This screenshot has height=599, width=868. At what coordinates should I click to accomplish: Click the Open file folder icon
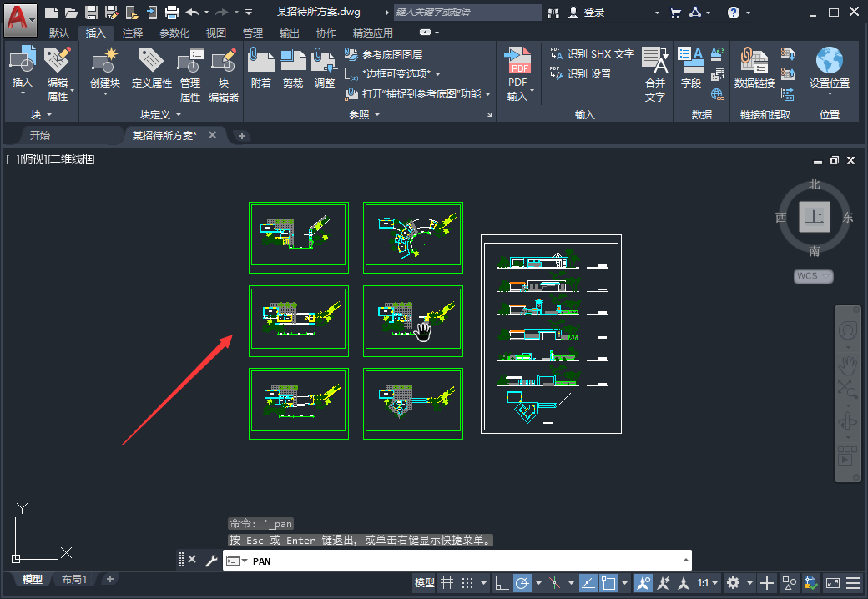(x=71, y=13)
